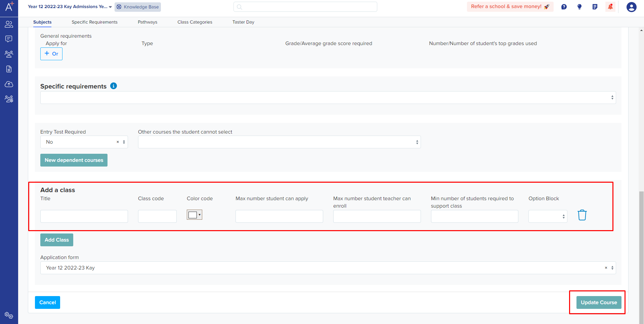Open the notes icon in header
This screenshot has height=324, width=644.
coord(595,7)
